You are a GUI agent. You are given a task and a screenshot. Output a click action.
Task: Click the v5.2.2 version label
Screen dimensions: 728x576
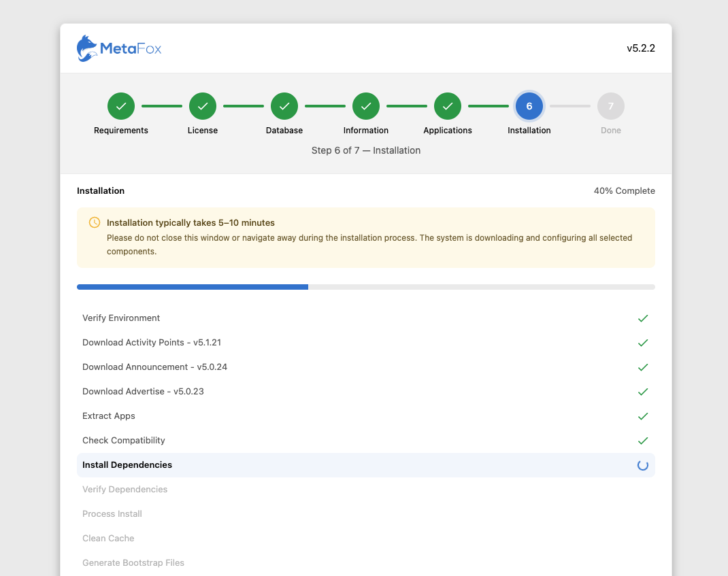641,48
